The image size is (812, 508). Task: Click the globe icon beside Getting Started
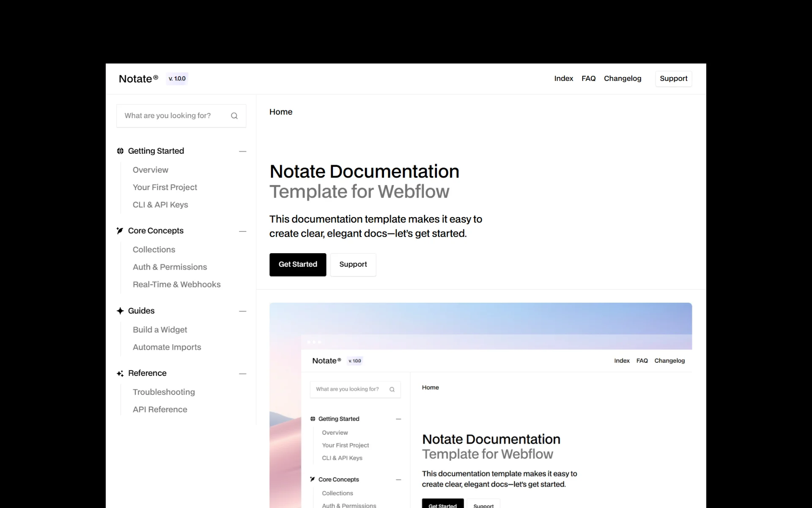point(120,151)
